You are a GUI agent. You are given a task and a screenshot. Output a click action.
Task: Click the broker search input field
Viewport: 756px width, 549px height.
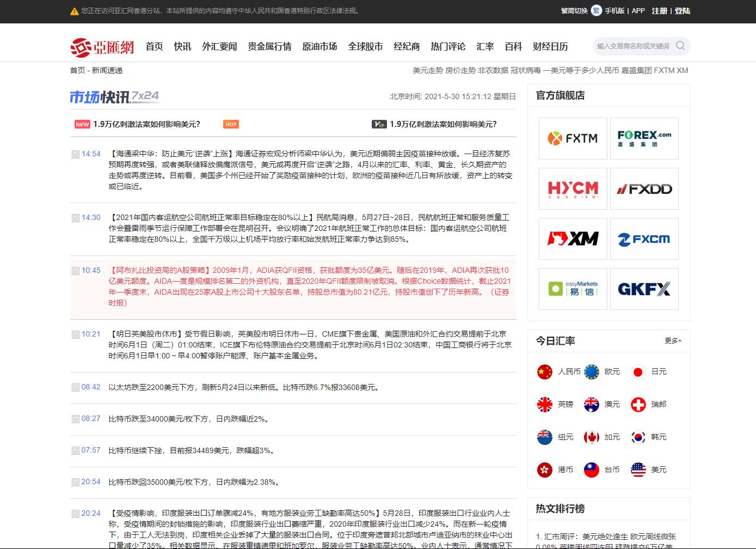(634, 46)
